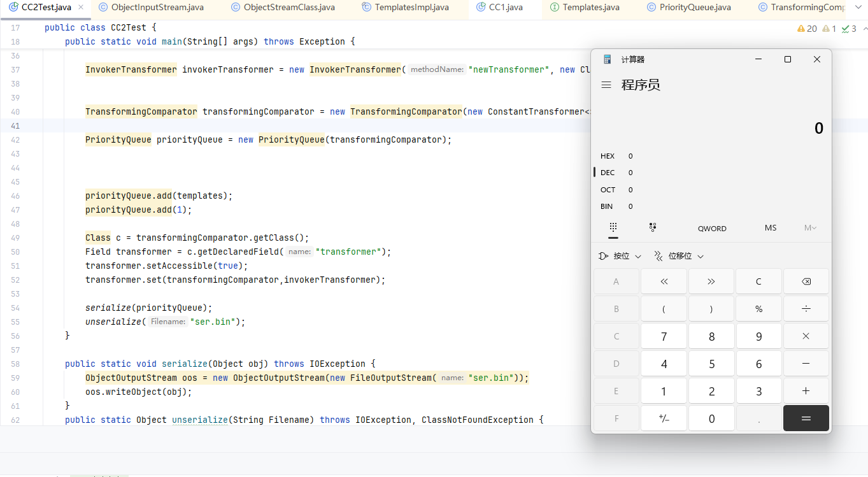The width and height of the screenshot is (868, 477).
Task: Click the 0 key on calculator keypad
Action: 711,418
